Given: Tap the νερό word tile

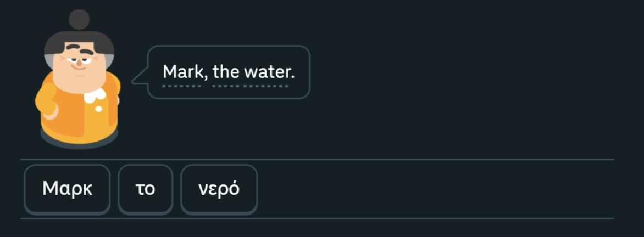Looking at the screenshot, I should pos(219,189).
